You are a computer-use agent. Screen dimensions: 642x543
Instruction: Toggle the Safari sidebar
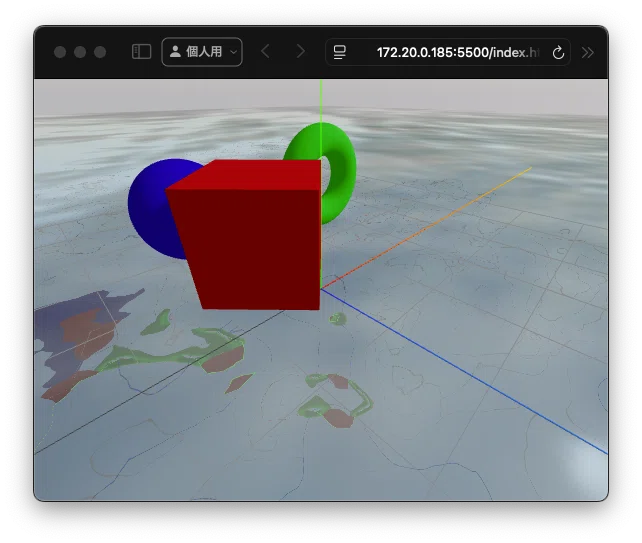coord(142,52)
